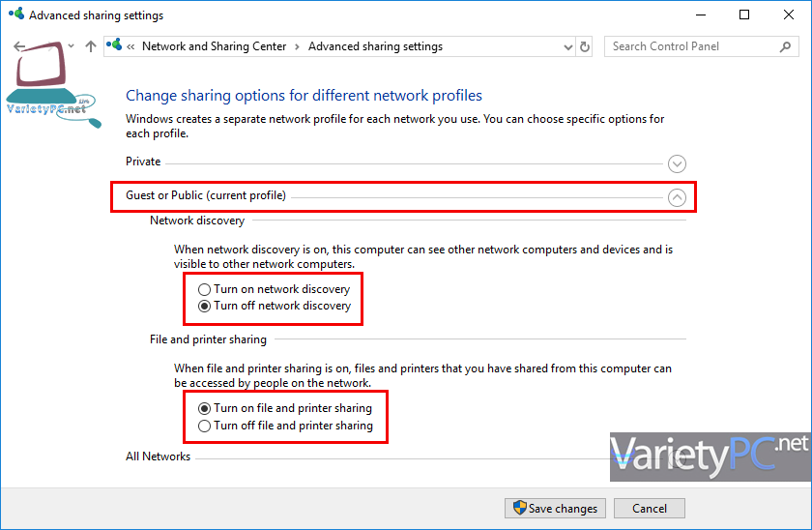Viewport: 812px width, 530px height.
Task: Click the back navigation arrow
Action: tap(19, 46)
